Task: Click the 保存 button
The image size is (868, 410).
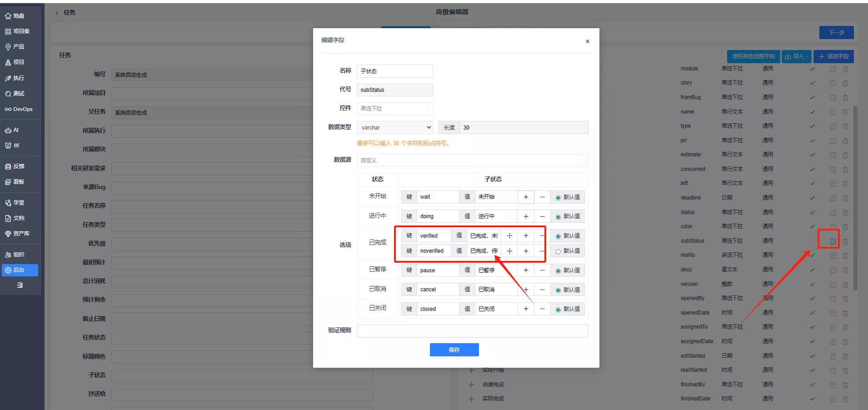Action: (x=454, y=350)
